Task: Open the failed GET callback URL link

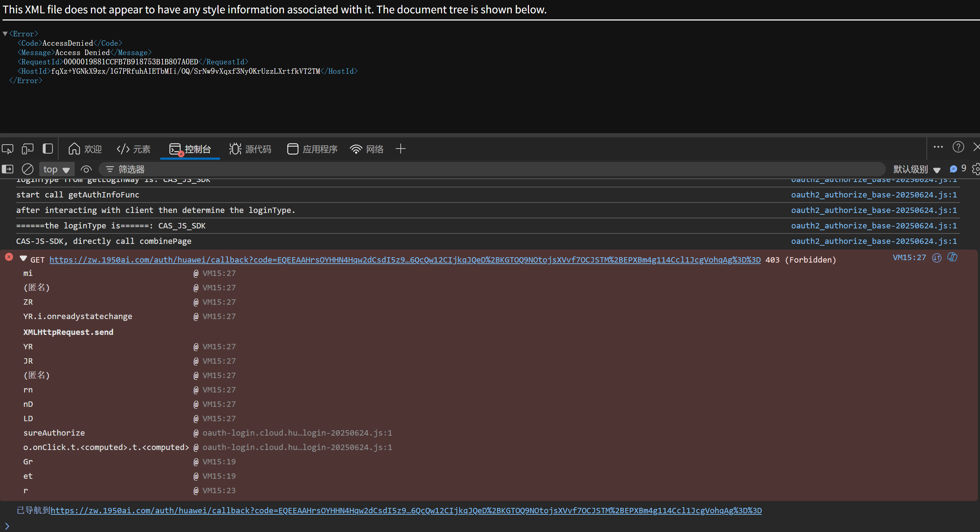Action: coord(405,260)
